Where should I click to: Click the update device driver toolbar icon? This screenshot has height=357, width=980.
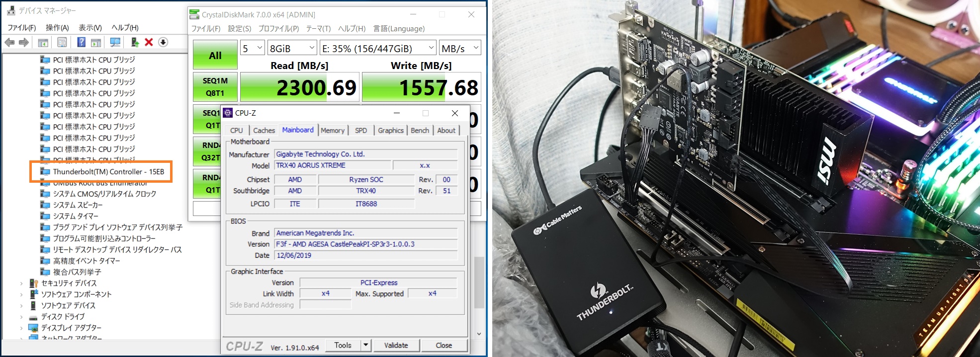click(134, 43)
